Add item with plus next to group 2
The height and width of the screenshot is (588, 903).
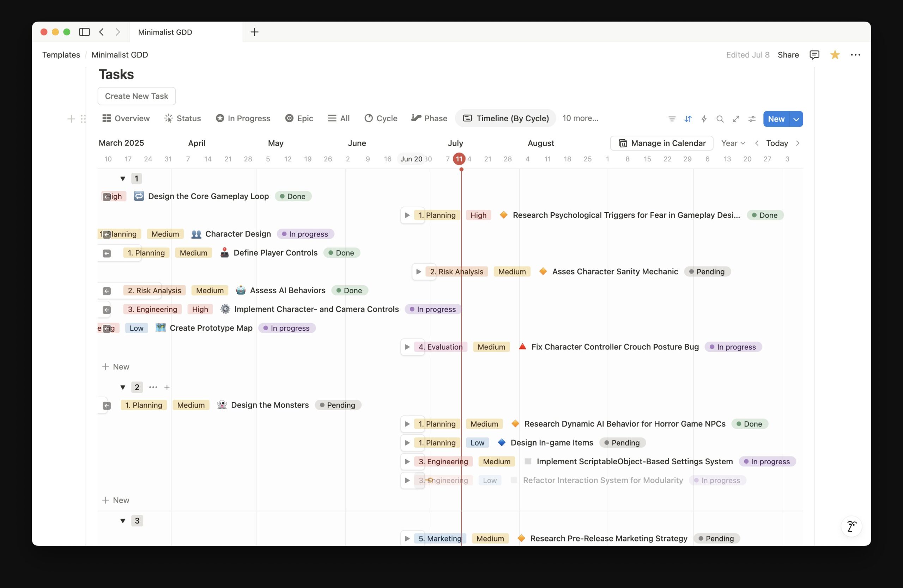pos(167,387)
